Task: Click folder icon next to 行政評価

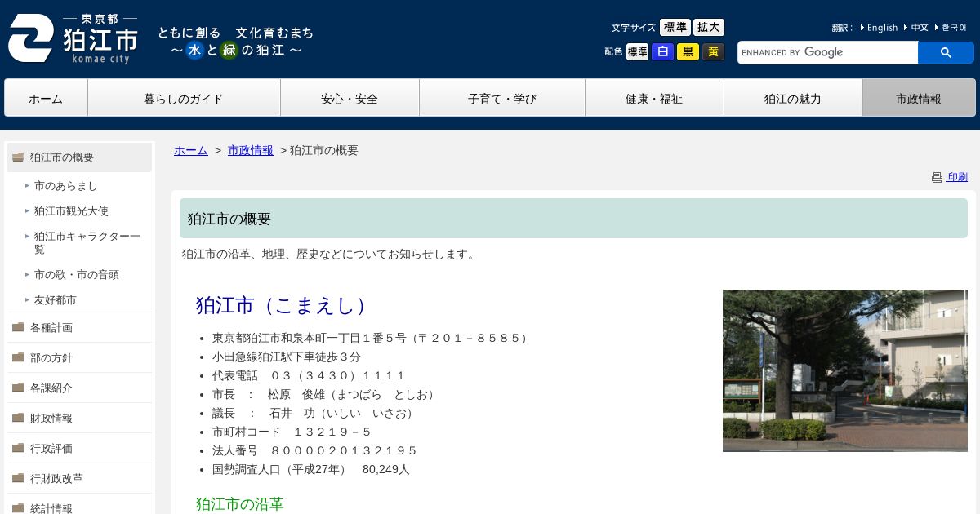Action: (x=18, y=448)
